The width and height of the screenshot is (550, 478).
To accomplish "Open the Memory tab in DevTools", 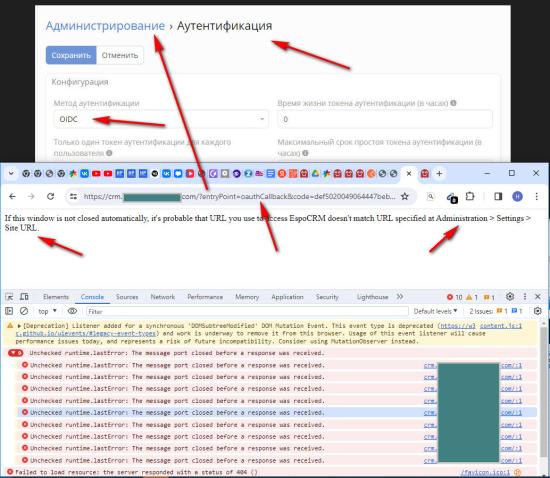I will click(247, 297).
